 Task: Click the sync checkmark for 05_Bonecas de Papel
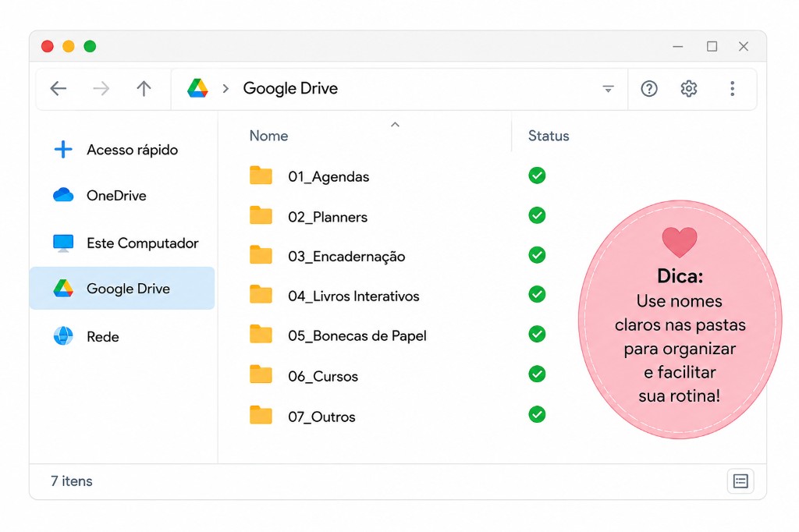(537, 335)
